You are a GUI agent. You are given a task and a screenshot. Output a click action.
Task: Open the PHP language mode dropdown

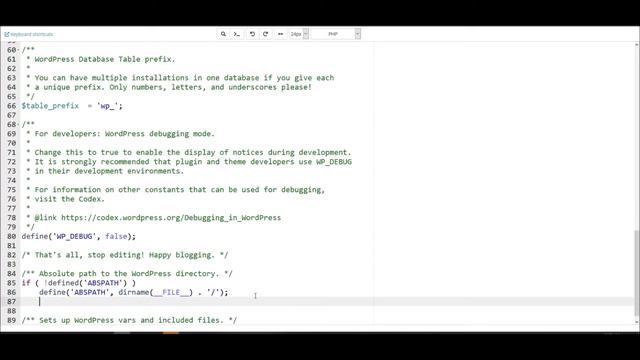coord(336,34)
